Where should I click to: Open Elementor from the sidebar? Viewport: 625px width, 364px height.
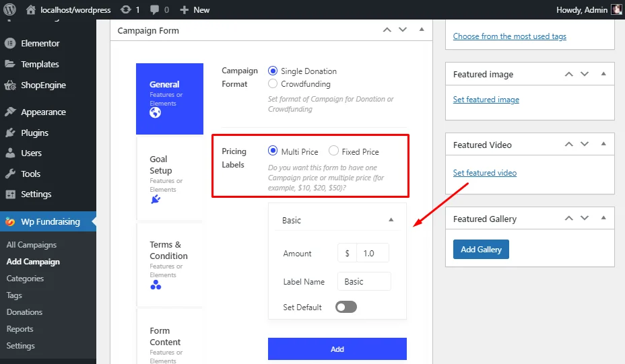(x=40, y=43)
